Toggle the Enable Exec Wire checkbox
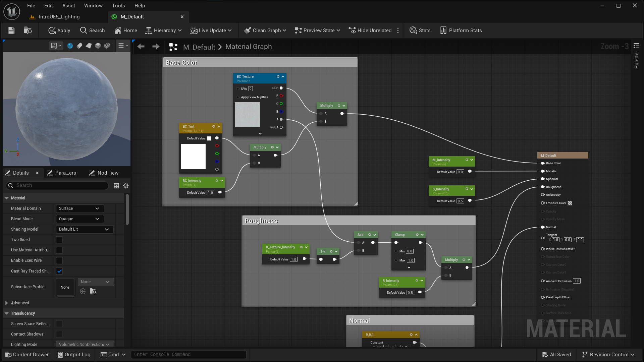 (59, 260)
